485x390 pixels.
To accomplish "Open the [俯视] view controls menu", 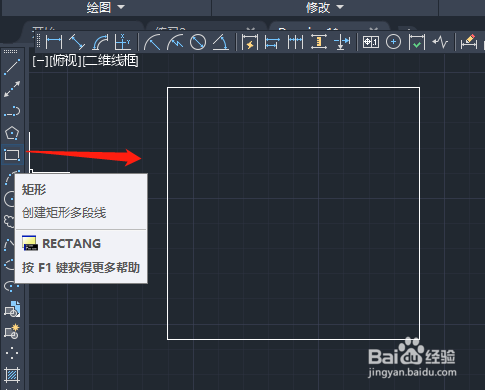I will pyautogui.click(x=65, y=61).
